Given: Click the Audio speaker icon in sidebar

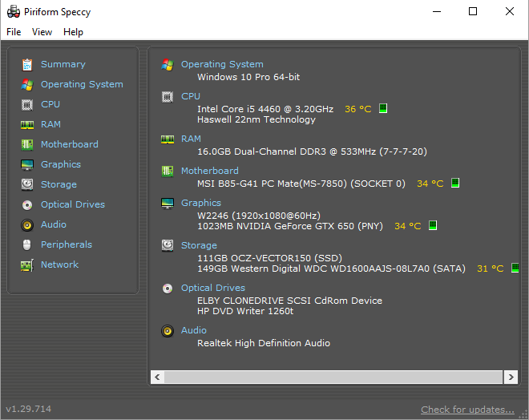Looking at the screenshot, I should (27, 225).
